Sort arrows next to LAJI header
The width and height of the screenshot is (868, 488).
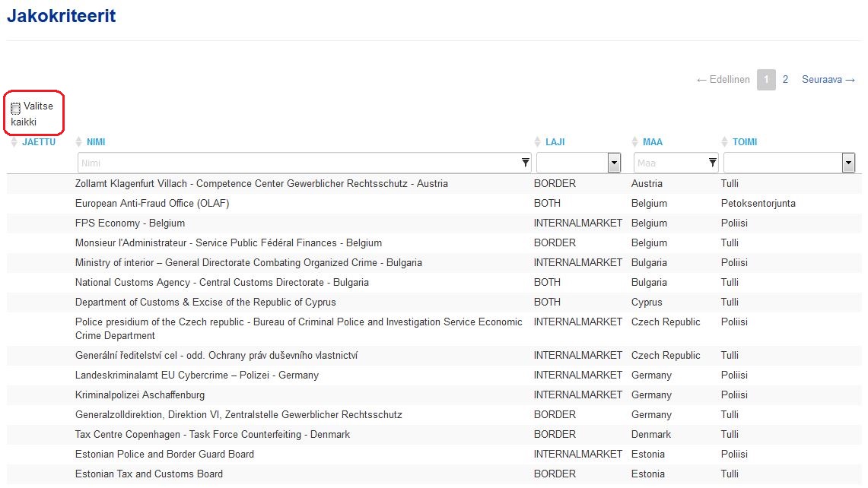click(537, 142)
